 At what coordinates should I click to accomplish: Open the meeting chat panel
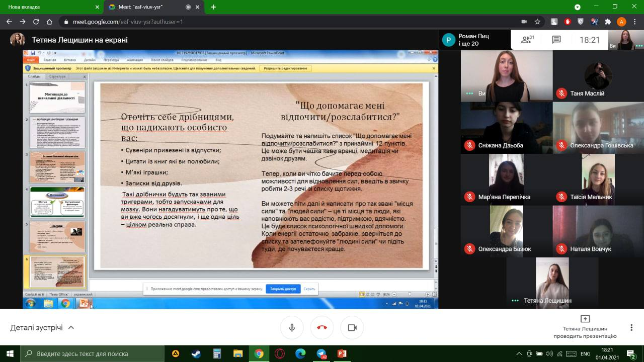click(x=556, y=40)
